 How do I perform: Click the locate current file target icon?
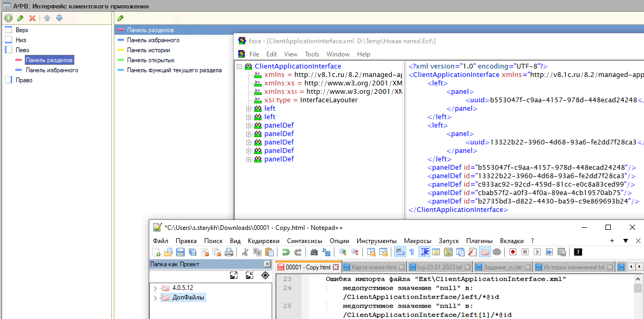[x=265, y=275]
